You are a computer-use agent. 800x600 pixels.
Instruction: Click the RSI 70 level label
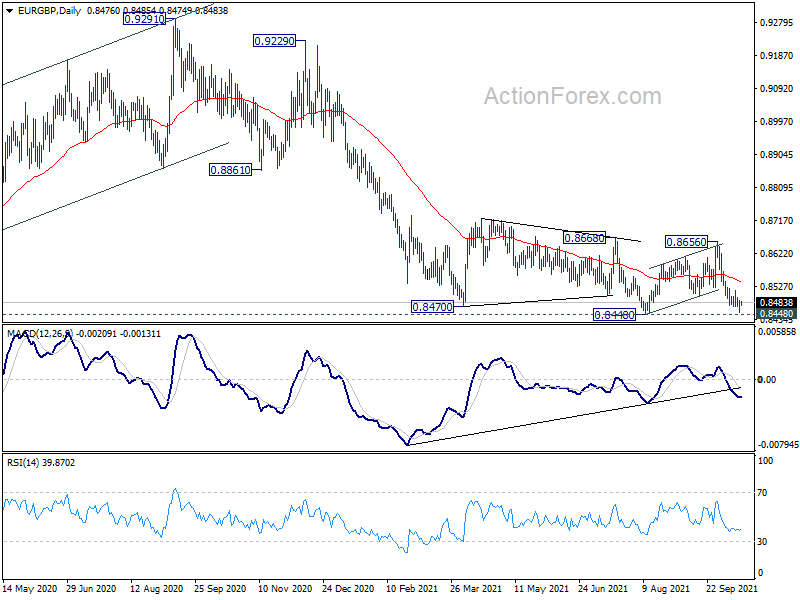pos(762,493)
